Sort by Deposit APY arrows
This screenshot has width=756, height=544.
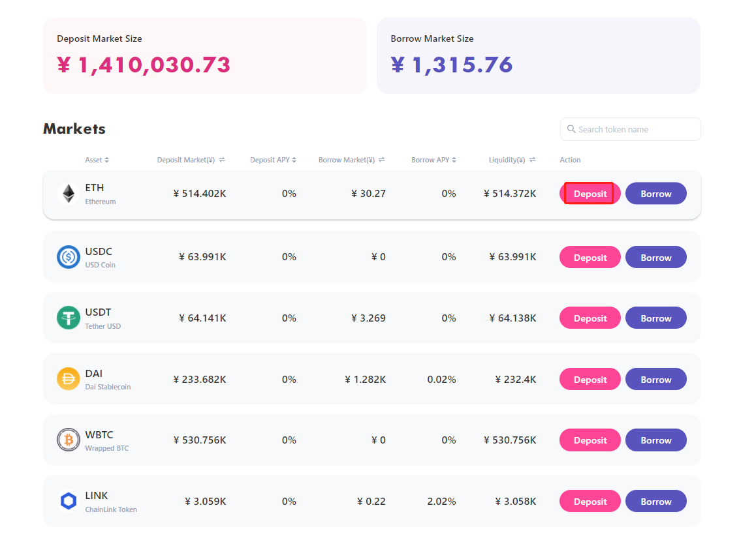(294, 160)
